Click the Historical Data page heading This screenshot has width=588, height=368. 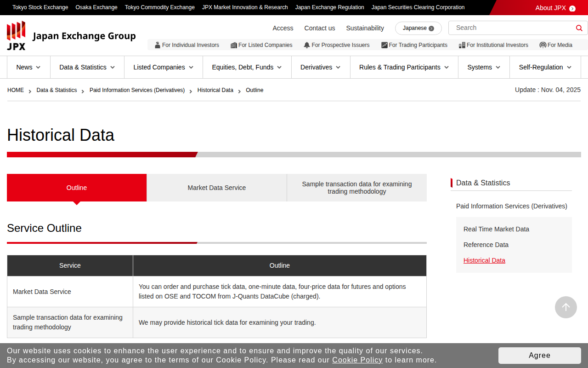pos(61,135)
